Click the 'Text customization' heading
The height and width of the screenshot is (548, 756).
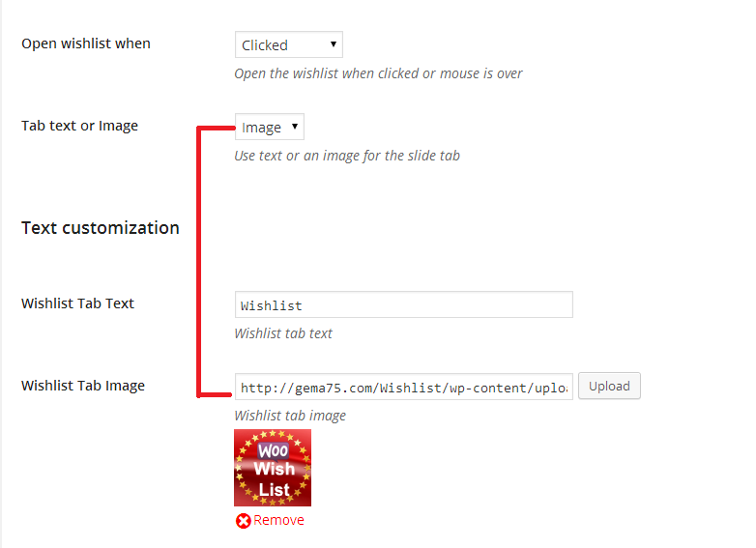point(101,228)
